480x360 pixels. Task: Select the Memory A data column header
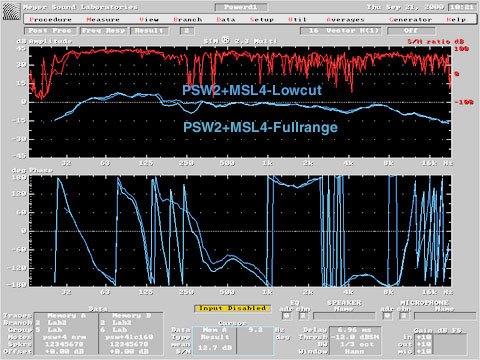[x=67, y=315]
